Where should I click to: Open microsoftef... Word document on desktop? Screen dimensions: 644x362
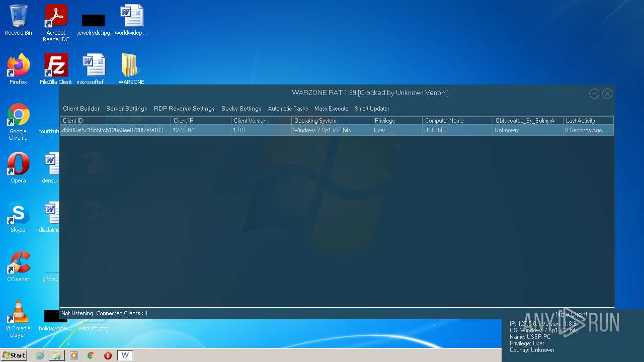tap(94, 69)
